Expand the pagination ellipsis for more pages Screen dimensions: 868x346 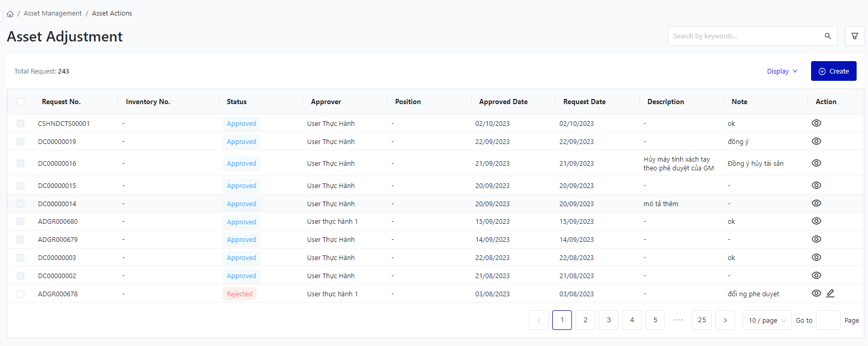[x=679, y=320]
